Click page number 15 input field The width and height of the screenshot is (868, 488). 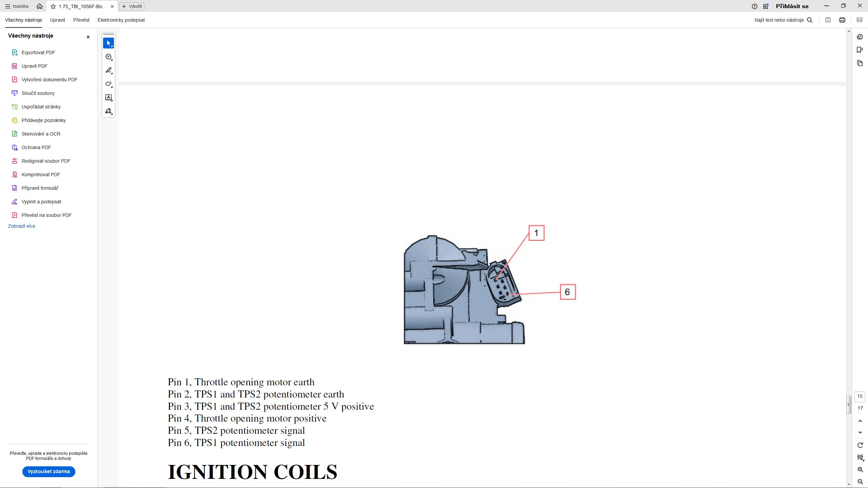tap(860, 396)
